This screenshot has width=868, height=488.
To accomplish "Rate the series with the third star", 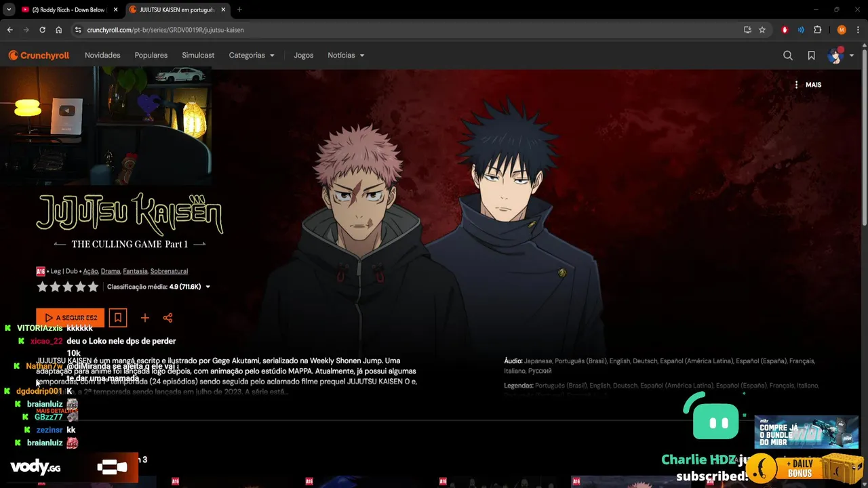I will tap(68, 287).
